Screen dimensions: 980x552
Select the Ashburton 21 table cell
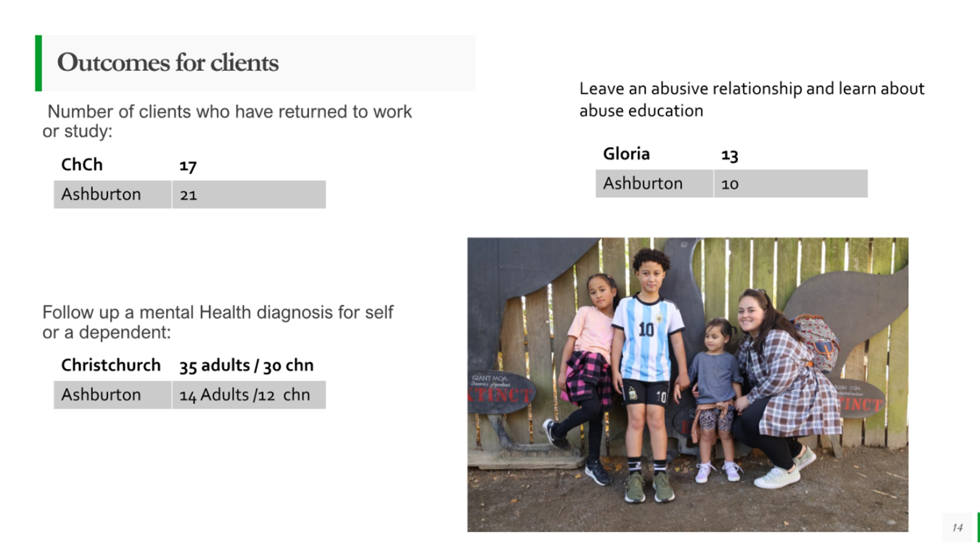click(x=249, y=195)
